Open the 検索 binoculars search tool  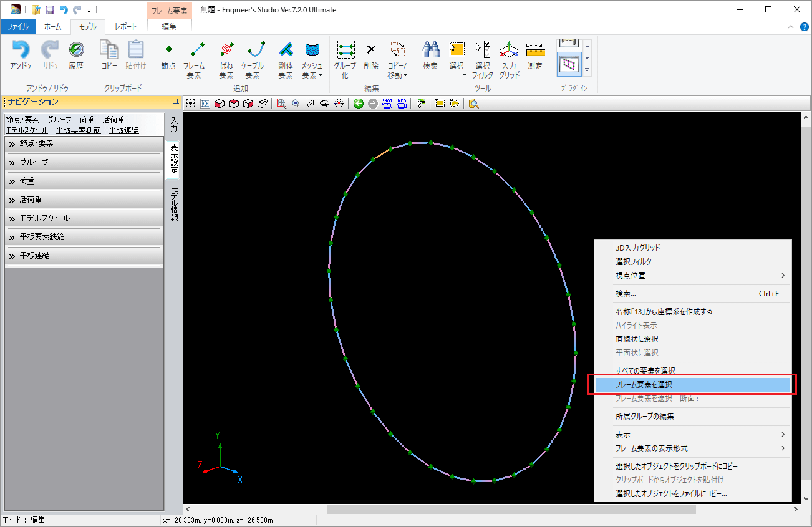point(430,56)
